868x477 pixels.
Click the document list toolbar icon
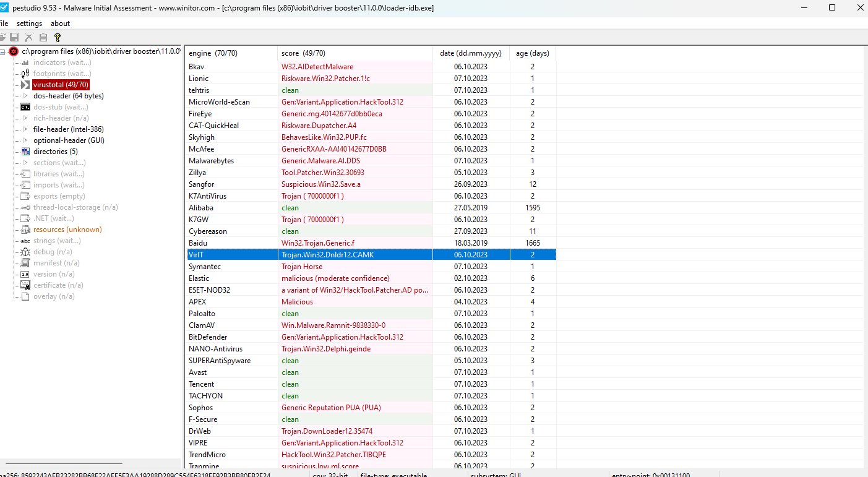43,38
